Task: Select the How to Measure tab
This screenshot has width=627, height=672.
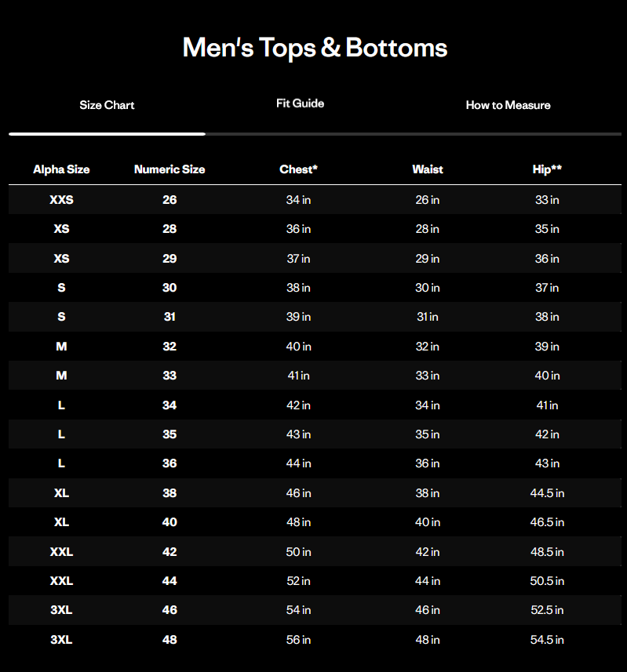Action: [508, 105]
